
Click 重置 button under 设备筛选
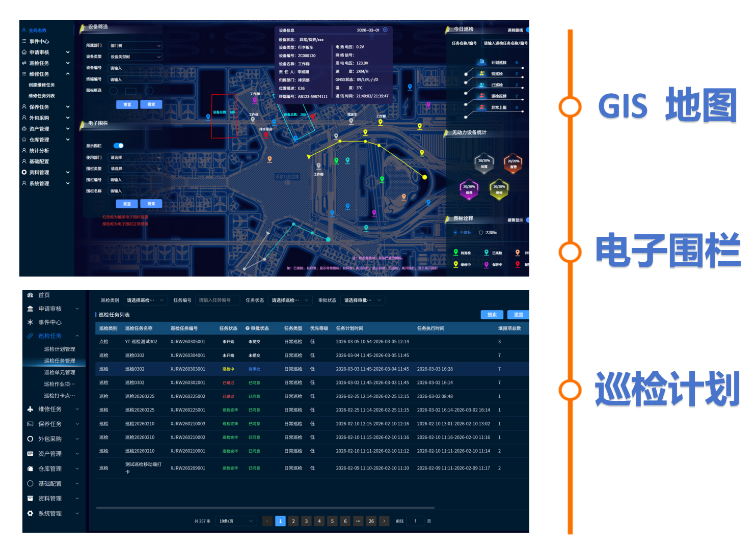127,104
